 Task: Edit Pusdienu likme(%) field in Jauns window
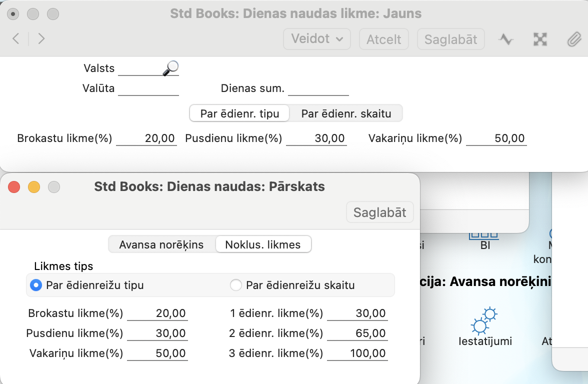316,138
